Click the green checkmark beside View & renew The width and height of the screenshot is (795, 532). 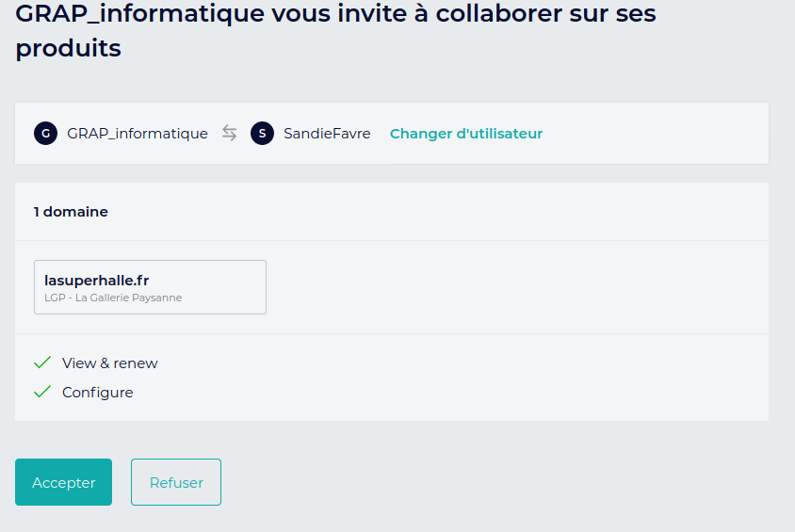[x=42, y=363]
